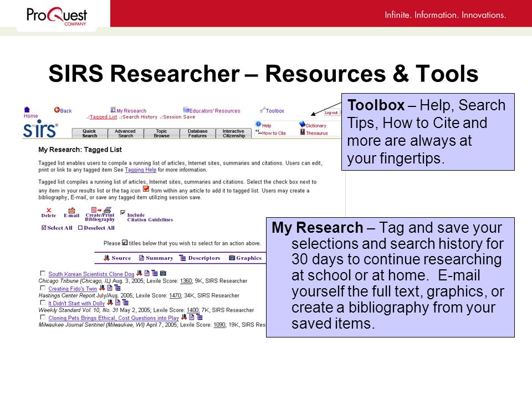Toggle Include Citation Guidelines checkbox
532x399 pixels.
coord(123,212)
